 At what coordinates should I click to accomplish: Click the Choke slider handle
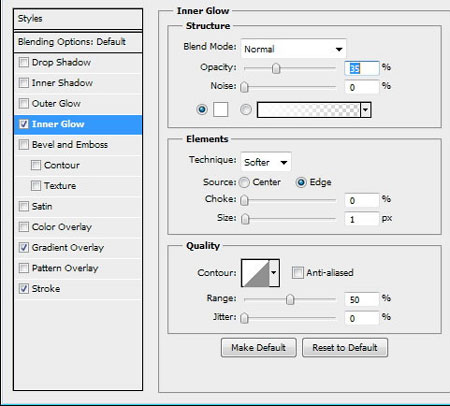[x=244, y=200]
